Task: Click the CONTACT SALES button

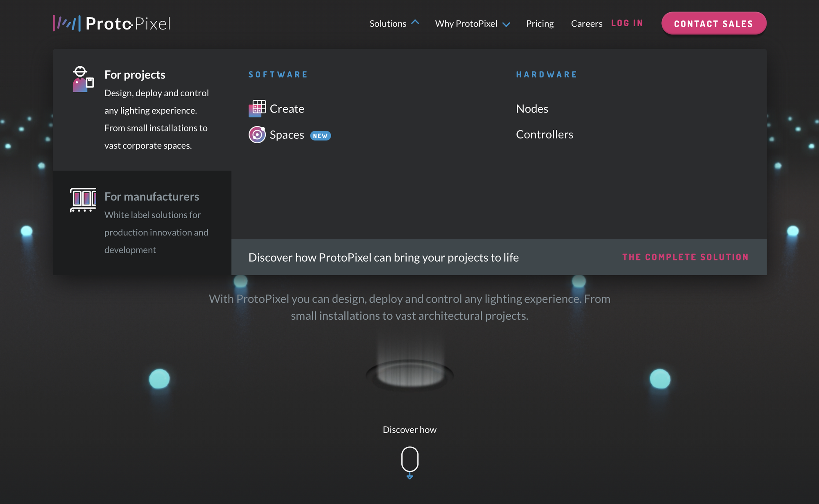Action: click(714, 23)
